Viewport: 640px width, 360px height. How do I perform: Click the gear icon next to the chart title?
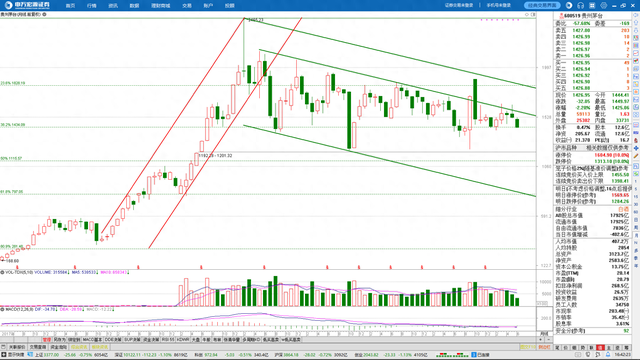(44, 14)
